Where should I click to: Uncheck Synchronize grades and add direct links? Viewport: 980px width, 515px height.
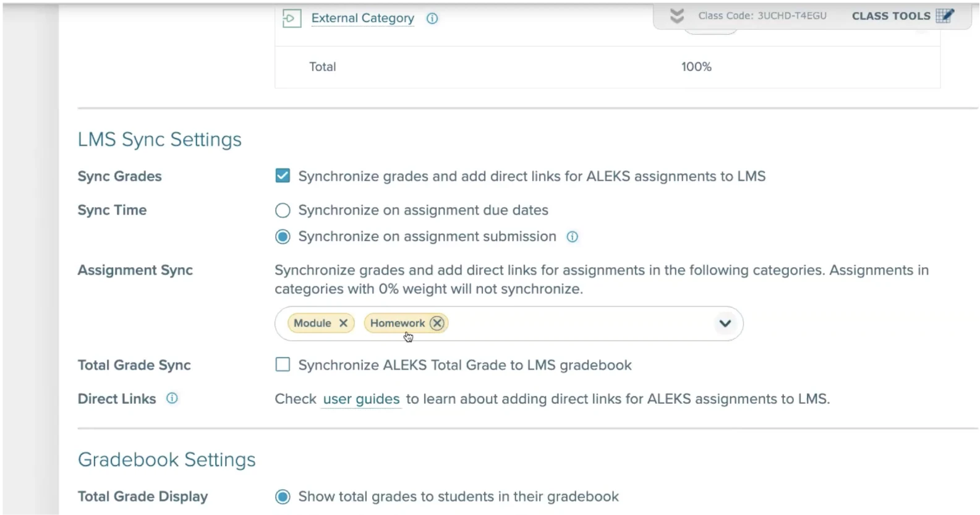[x=283, y=176]
